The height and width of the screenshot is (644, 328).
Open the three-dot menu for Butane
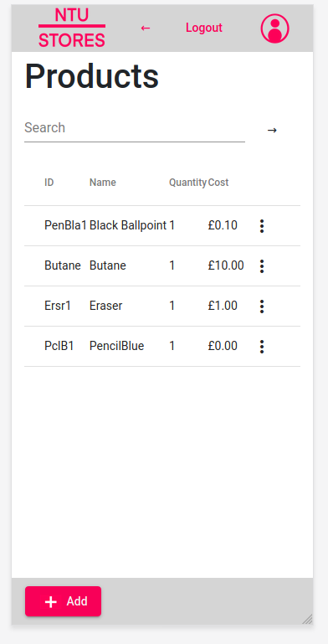(262, 266)
